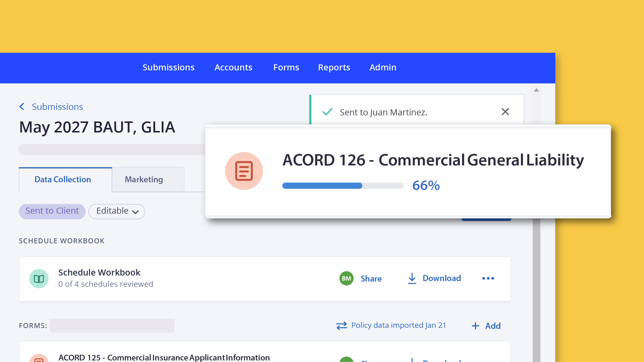Viewport: 644px width, 362px height.
Task: Dismiss the Sent to Juan Martinez notification
Action: [x=505, y=112]
